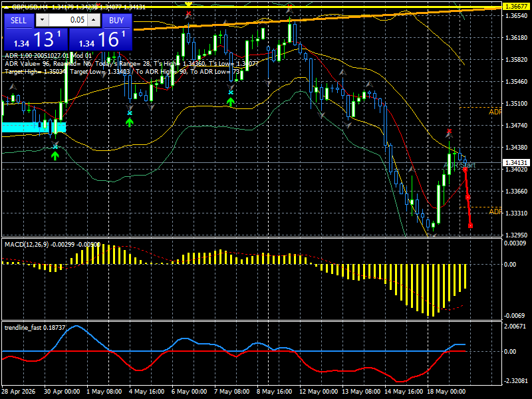Click the red cross marker above the 6 May candle
This screenshot has width=532, height=399.
[188, 14]
